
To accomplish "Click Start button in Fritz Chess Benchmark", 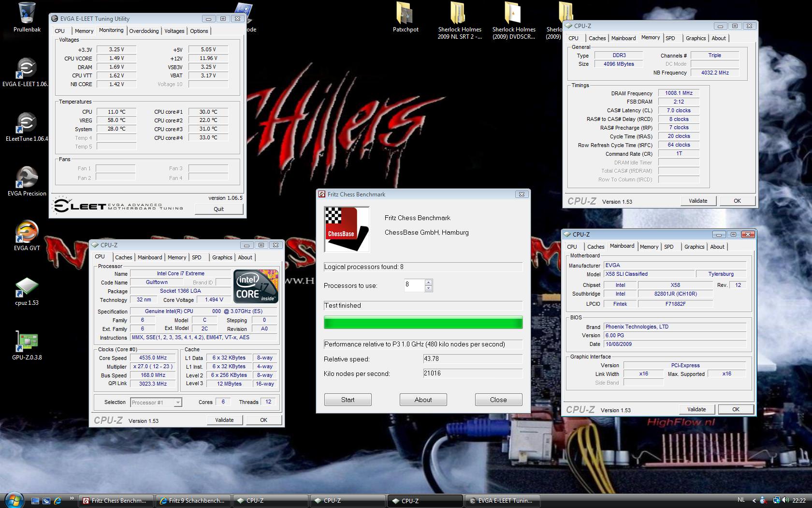I will (348, 400).
